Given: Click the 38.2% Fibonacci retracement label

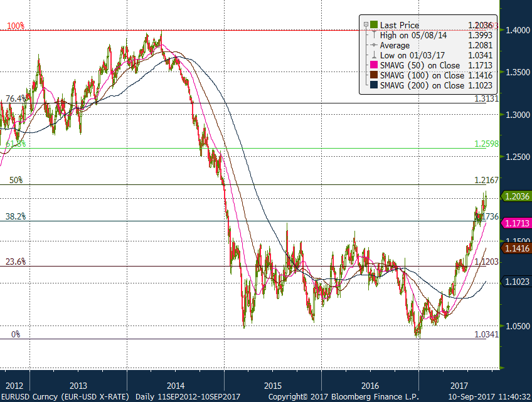Looking at the screenshot, I should 16,216.
